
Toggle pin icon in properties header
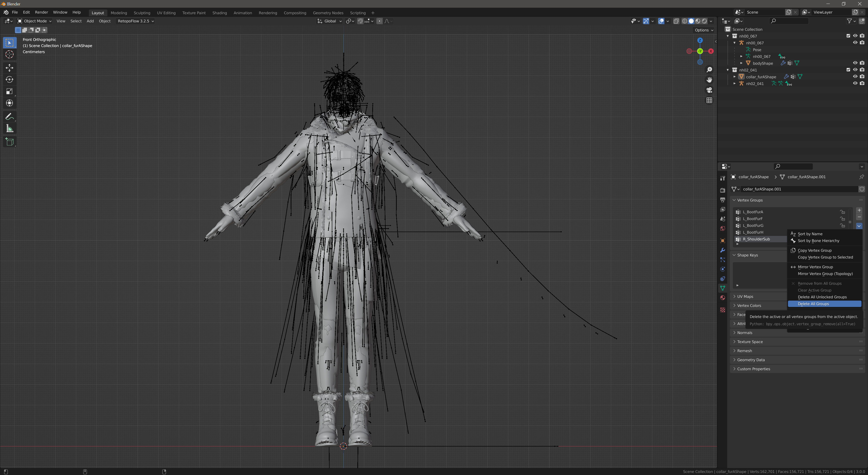[861, 177]
